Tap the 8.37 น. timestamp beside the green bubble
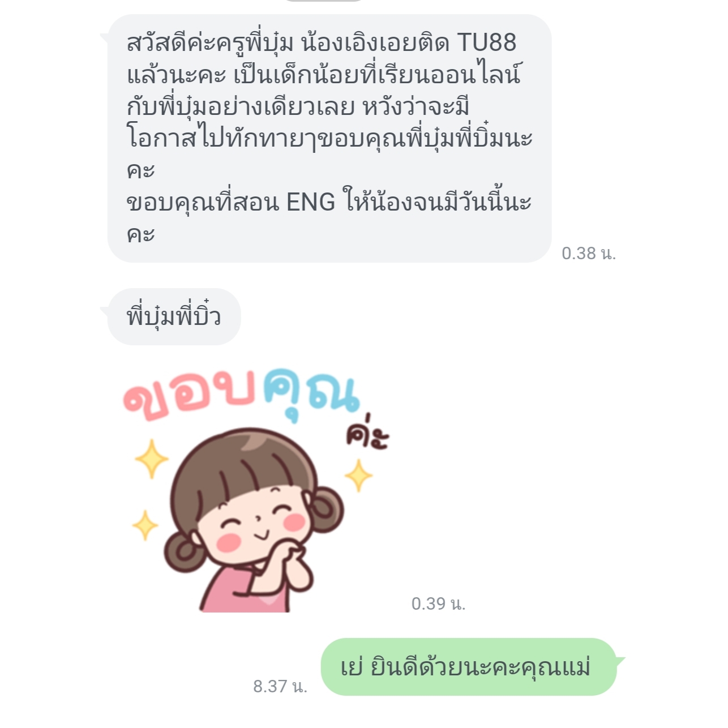 click(x=280, y=686)
